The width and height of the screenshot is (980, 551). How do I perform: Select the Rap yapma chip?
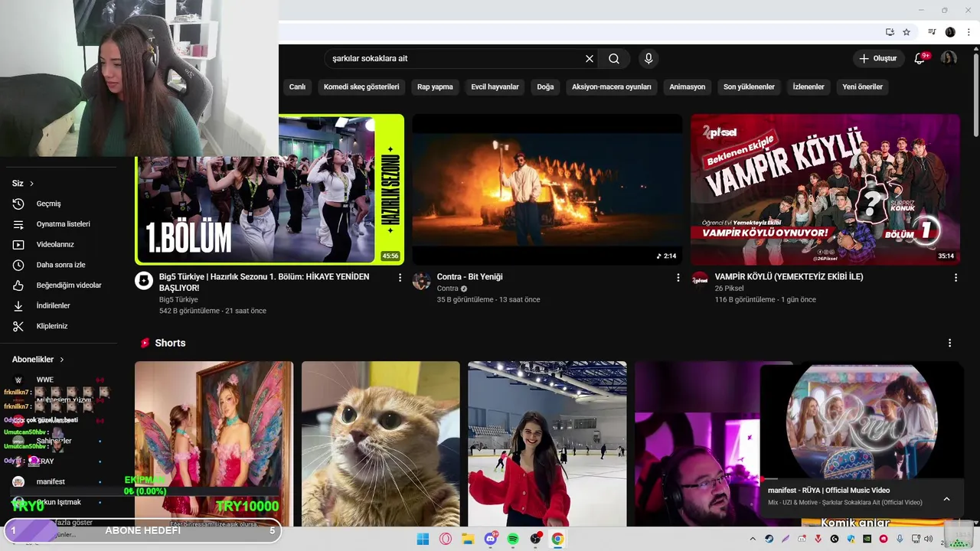pyautogui.click(x=435, y=87)
